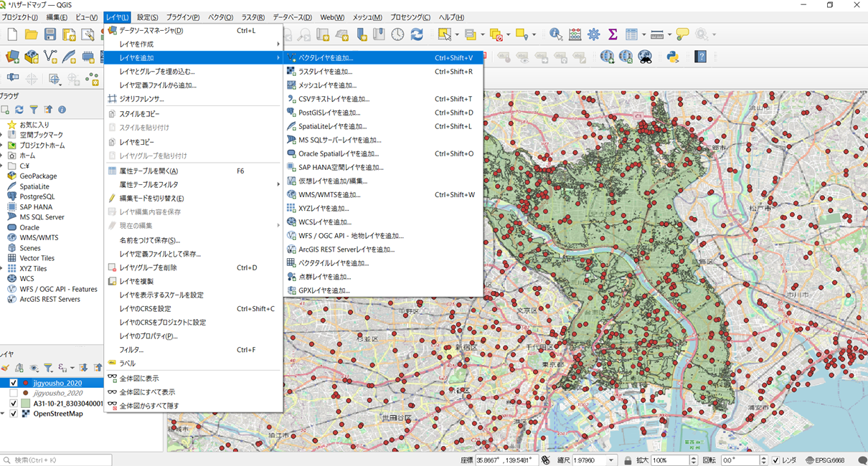Select the Identify Features tool
Viewport: 868px width, 466px height.
pos(556,34)
